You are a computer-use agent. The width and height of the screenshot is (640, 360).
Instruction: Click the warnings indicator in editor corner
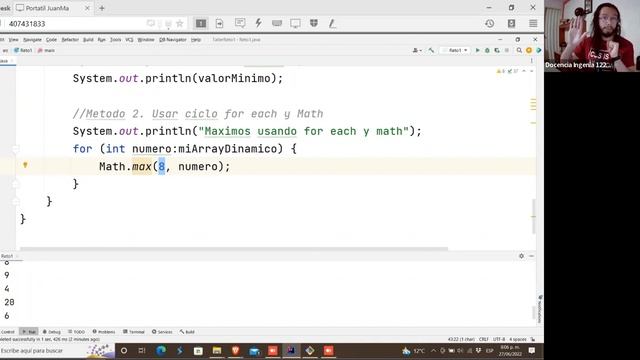pyautogui.click(x=507, y=71)
